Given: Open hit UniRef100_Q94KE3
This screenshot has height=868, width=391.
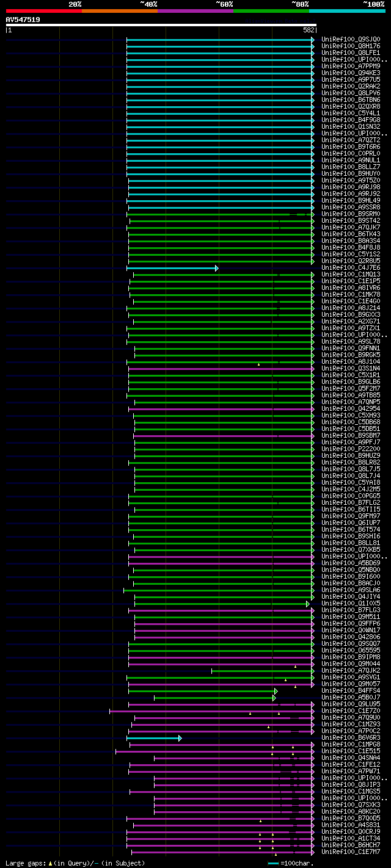Looking at the screenshot, I should click(351, 73).
